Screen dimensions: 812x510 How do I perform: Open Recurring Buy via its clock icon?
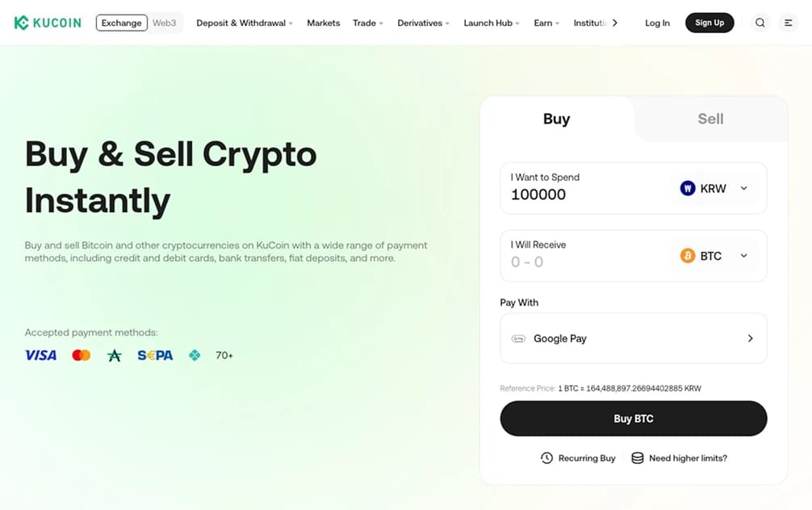(546, 458)
